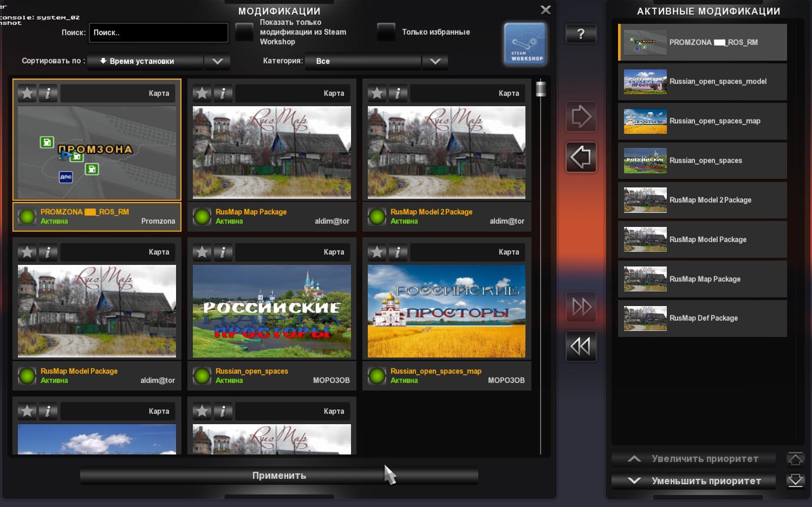812x507 pixels.
Task: Click right arrow to activate selected mod
Action: (581, 116)
